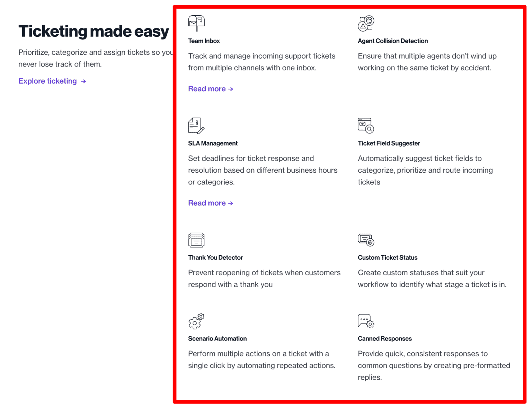This screenshot has height=406, width=532.
Task: Open the Explore ticketing link
Action: pyautogui.click(x=48, y=81)
